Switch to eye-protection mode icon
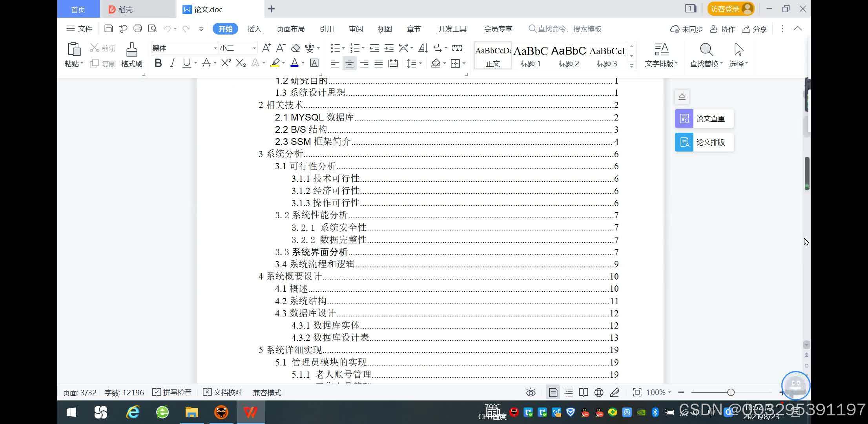The image size is (868, 424). coord(531,392)
